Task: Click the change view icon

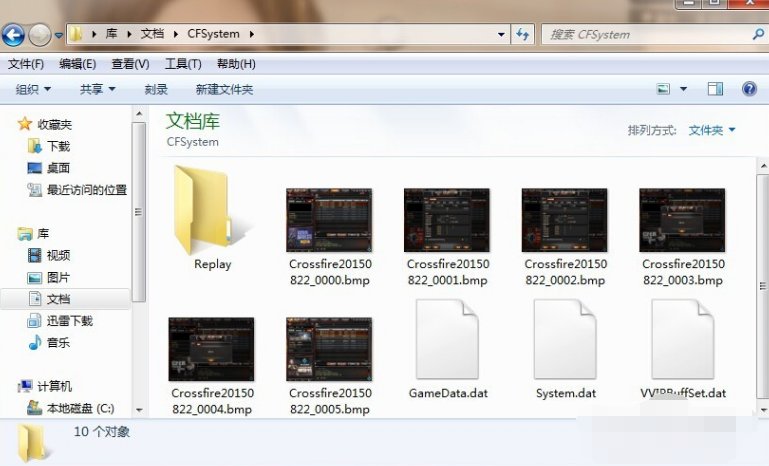Action: tap(663, 89)
